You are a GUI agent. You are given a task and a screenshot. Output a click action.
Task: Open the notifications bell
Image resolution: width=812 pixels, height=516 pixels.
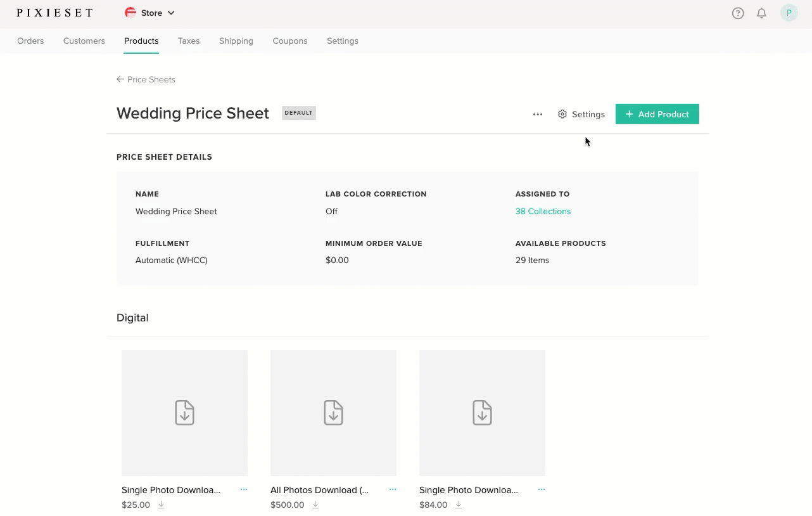(x=762, y=13)
